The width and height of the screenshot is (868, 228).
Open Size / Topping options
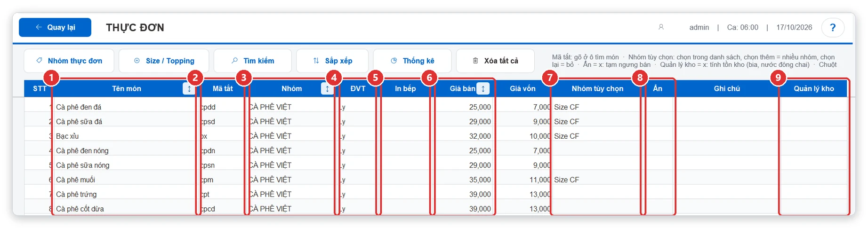click(164, 61)
